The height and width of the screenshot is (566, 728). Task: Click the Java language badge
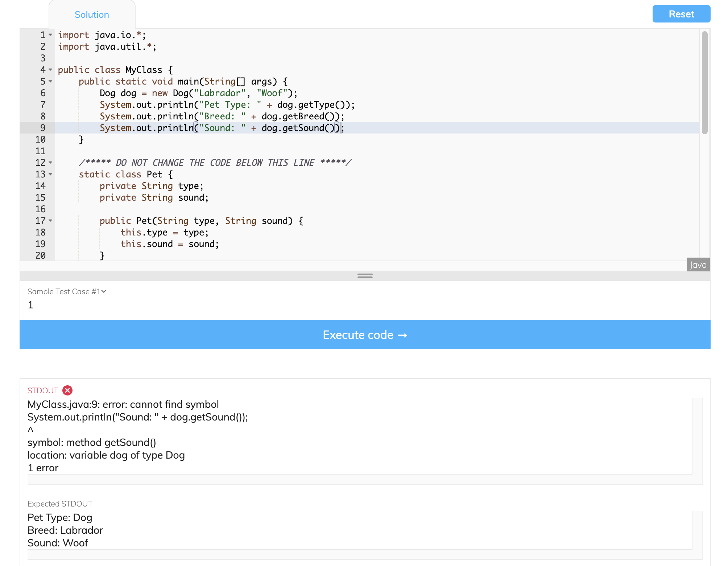point(698,265)
